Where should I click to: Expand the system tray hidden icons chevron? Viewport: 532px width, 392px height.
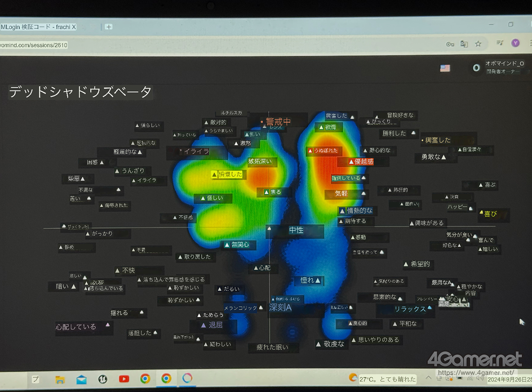point(428,378)
